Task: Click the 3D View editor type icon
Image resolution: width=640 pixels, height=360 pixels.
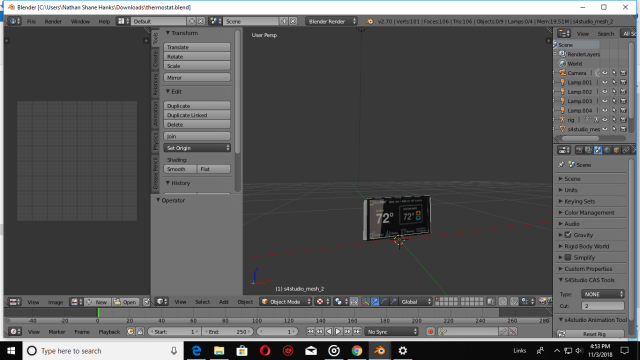Action: 162,302
